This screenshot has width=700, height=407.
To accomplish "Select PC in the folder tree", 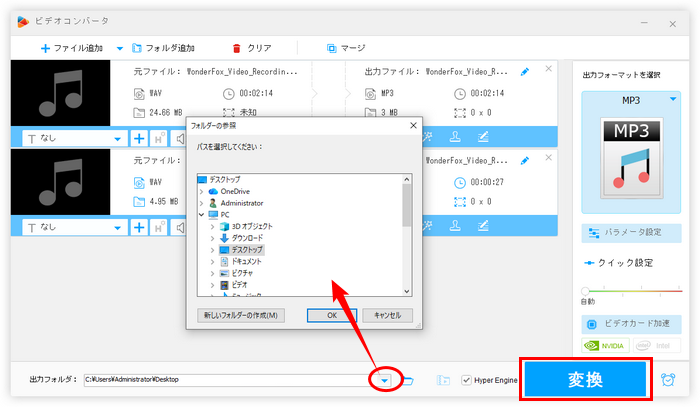I will 225,215.
